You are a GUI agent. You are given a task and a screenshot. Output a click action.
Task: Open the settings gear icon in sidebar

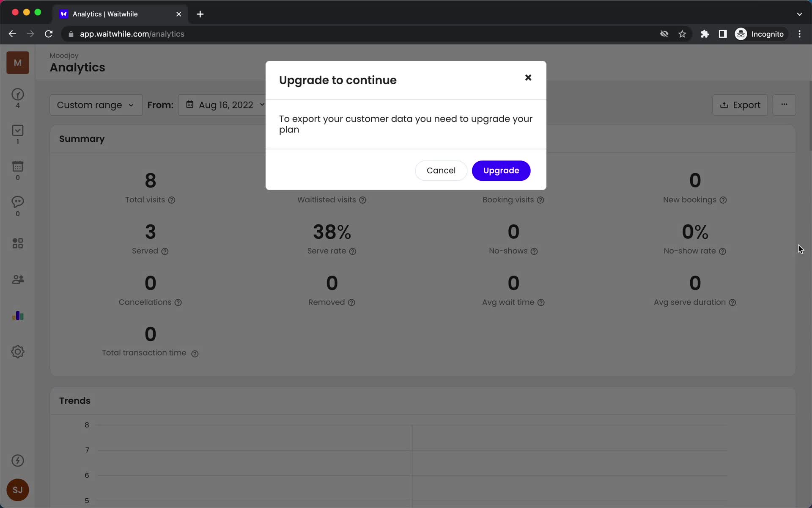tap(18, 352)
